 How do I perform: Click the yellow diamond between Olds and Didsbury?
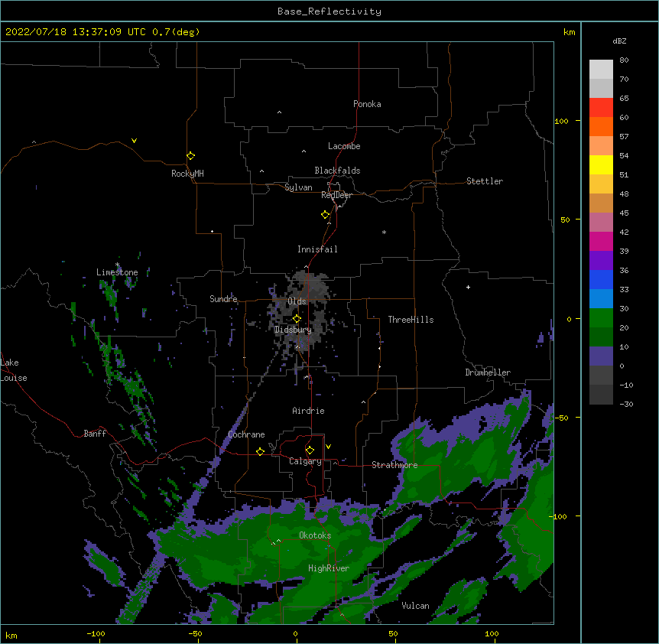(x=297, y=319)
